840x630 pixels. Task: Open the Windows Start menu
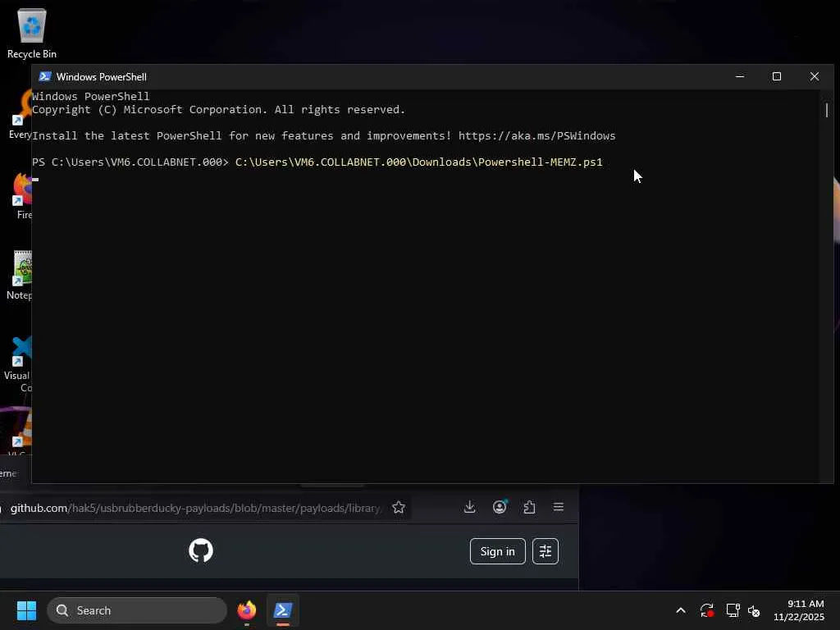click(x=26, y=610)
